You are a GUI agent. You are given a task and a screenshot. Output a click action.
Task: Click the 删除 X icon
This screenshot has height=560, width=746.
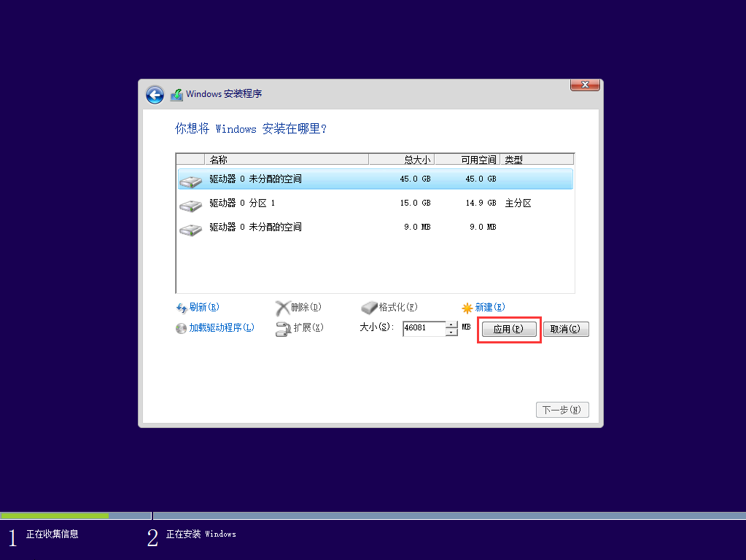283,308
